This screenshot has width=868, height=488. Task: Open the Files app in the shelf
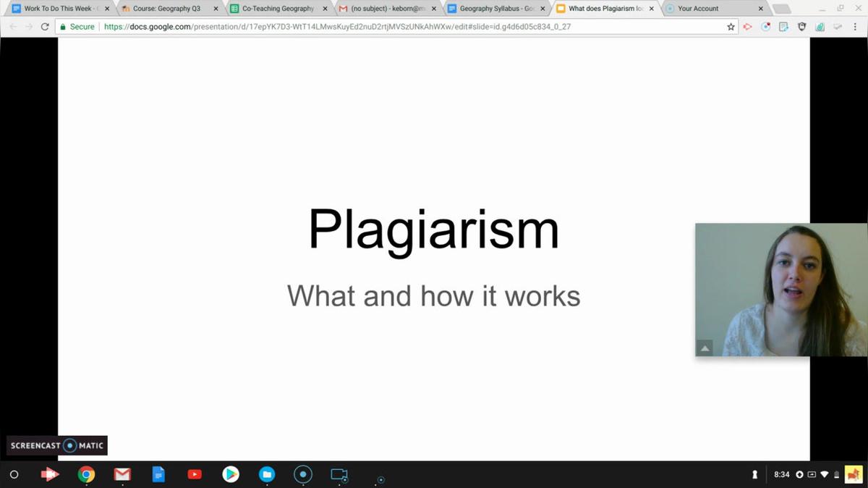(267, 475)
